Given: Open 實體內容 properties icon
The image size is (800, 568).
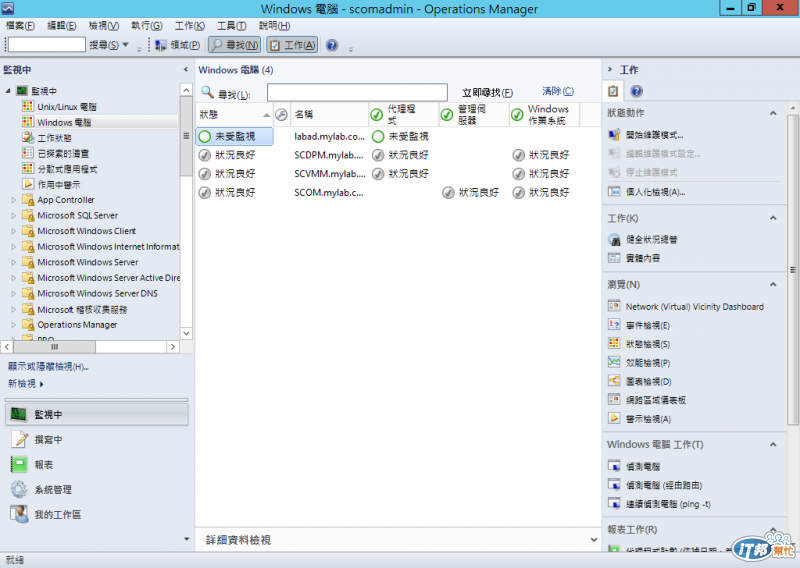Looking at the screenshot, I should pyautogui.click(x=614, y=258).
